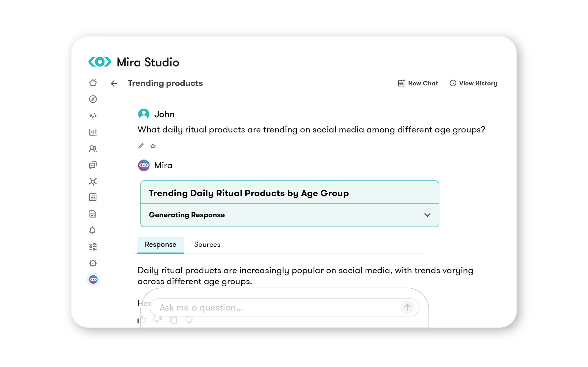Open the gear settings sidebar icon
588x367 pixels.
click(93, 263)
